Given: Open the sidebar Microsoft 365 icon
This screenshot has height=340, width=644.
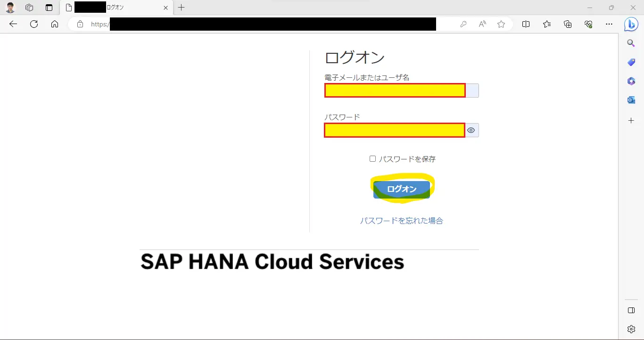Looking at the screenshot, I should click(631, 81).
